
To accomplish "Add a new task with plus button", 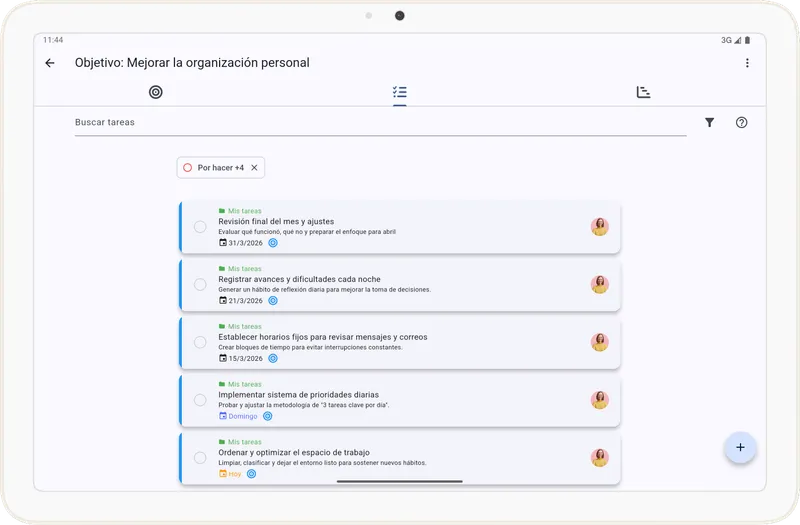I will (740, 447).
